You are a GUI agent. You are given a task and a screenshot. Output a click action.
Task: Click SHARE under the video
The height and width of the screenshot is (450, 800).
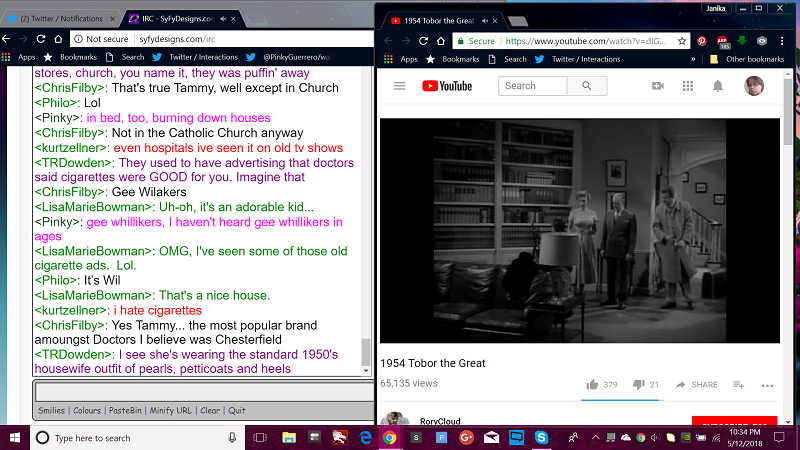click(696, 385)
